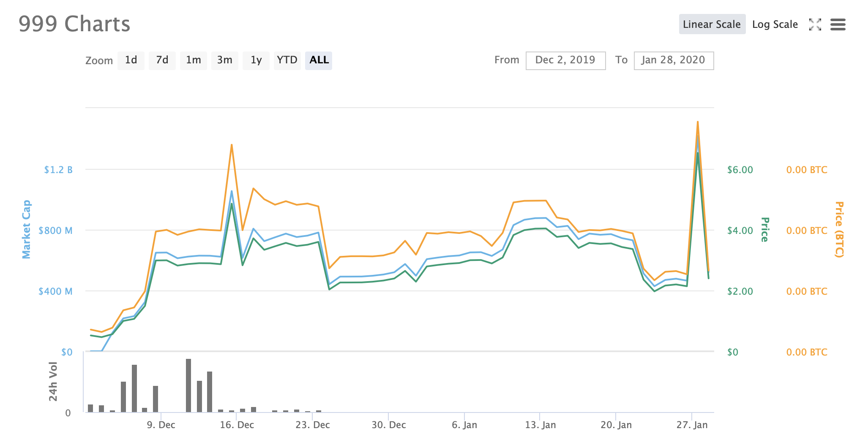The image size is (868, 445).
Task: Set zoom range to 1y
Action: pyautogui.click(x=256, y=60)
